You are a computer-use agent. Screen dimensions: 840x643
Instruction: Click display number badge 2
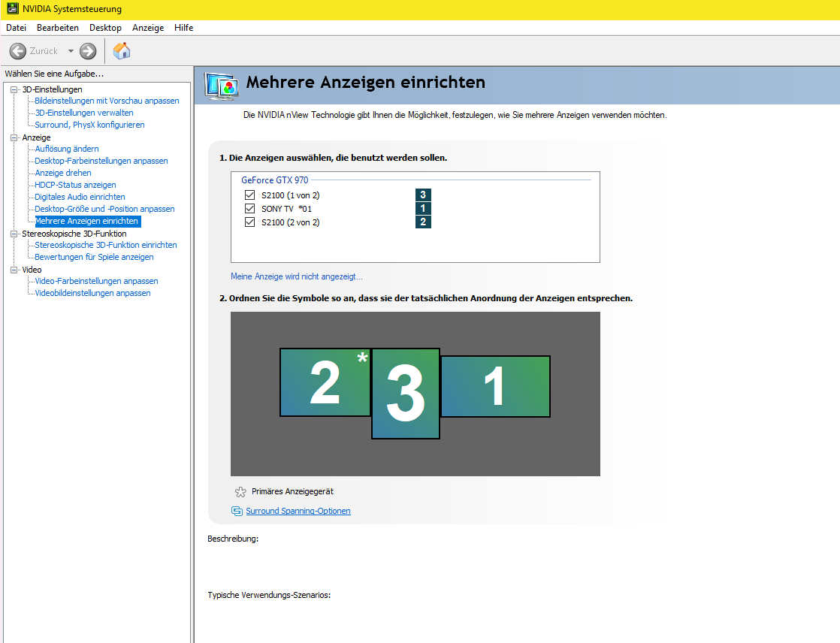point(423,222)
